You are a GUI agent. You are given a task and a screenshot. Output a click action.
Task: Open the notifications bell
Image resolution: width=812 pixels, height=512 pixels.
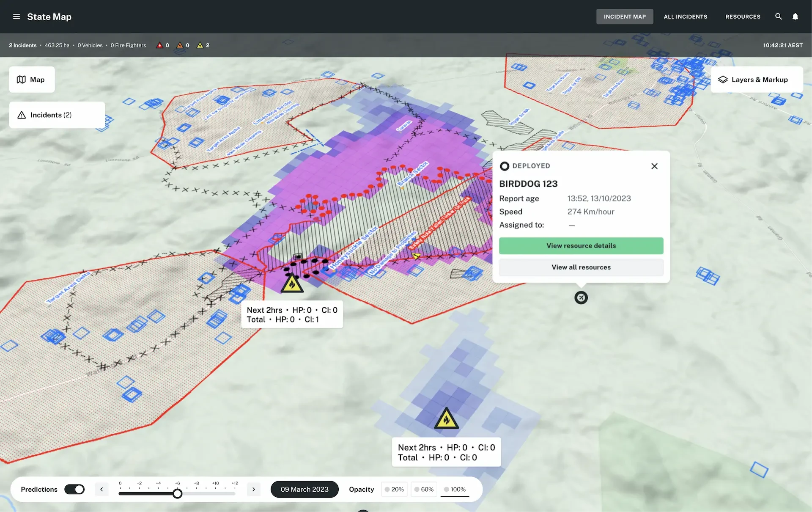795,17
